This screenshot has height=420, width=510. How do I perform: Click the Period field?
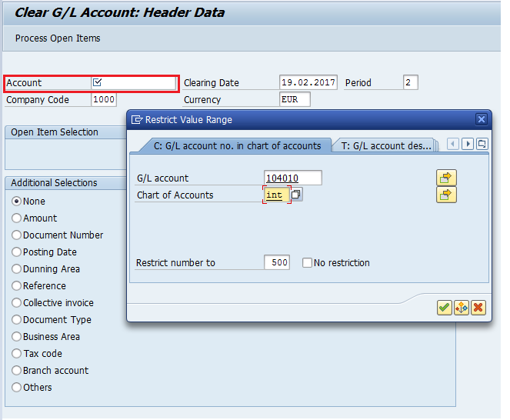tap(410, 82)
